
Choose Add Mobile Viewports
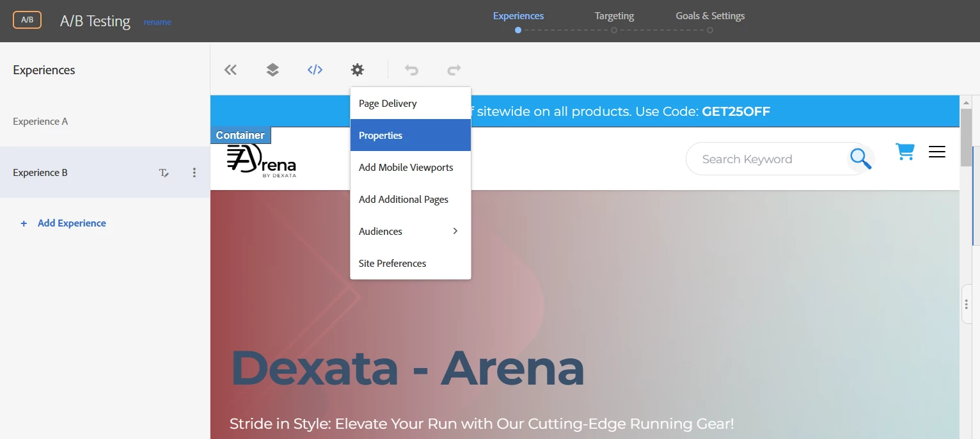(x=411, y=167)
